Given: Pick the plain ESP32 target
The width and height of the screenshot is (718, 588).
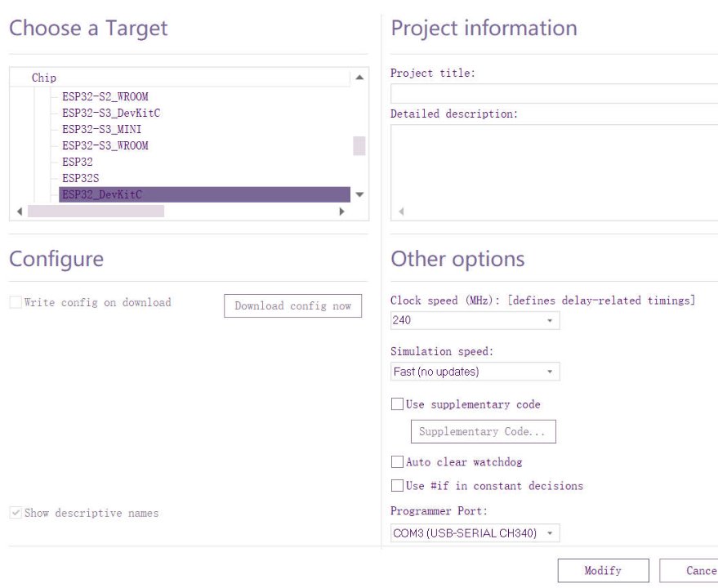Looking at the screenshot, I should pos(78,162).
